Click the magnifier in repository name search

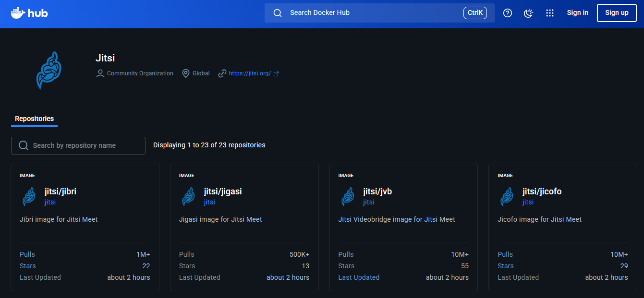pos(24,145)
